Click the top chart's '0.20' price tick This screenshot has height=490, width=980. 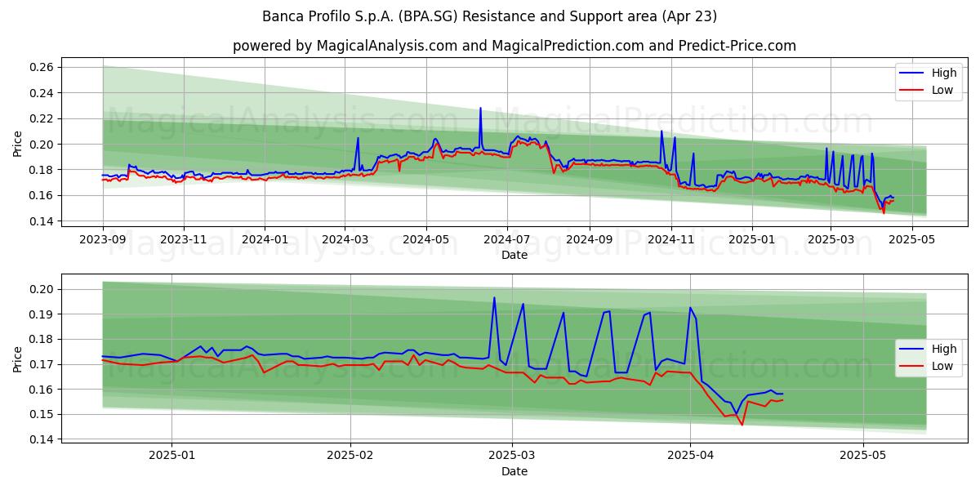(x=42, y=145)
